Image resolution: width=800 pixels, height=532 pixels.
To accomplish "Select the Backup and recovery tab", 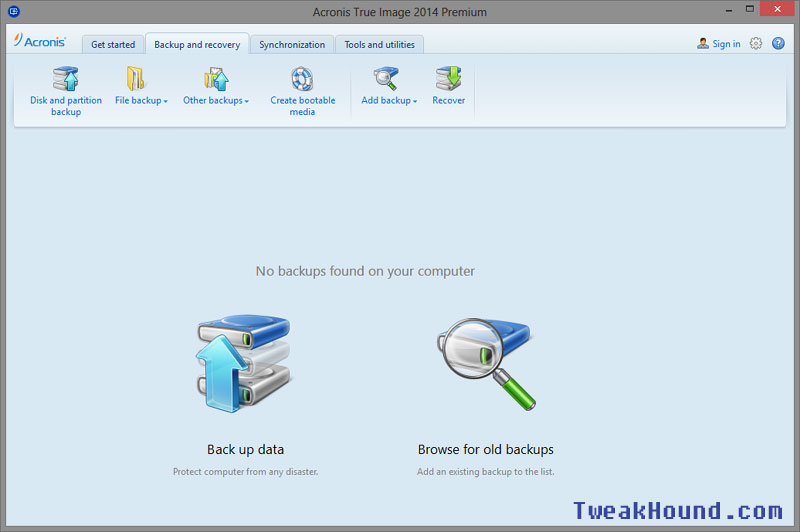I will [197, 44].
